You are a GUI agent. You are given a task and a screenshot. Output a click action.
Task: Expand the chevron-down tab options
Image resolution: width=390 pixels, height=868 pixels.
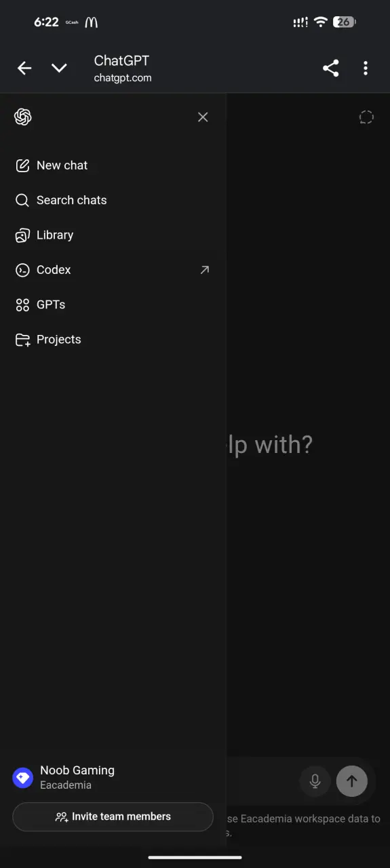tap(60, 68)
